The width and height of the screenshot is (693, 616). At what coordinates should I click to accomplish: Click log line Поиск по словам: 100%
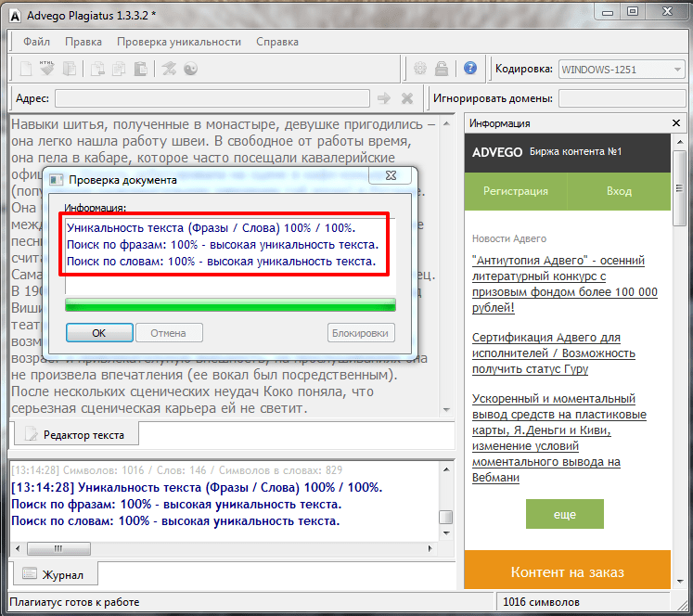[x=175, y=521]
